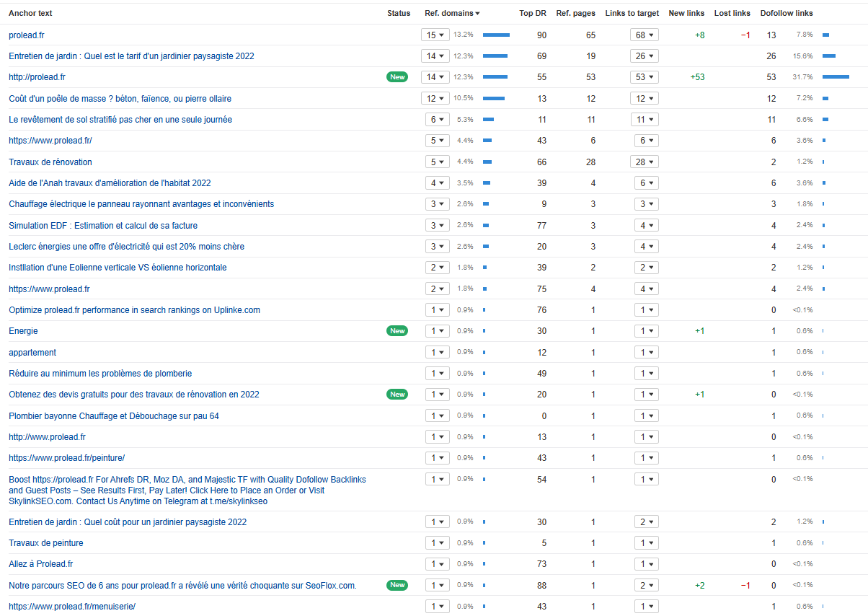Sort the table by the Top DR column
The width and height of the screenshot is (868, 616).
click(533, 14)
